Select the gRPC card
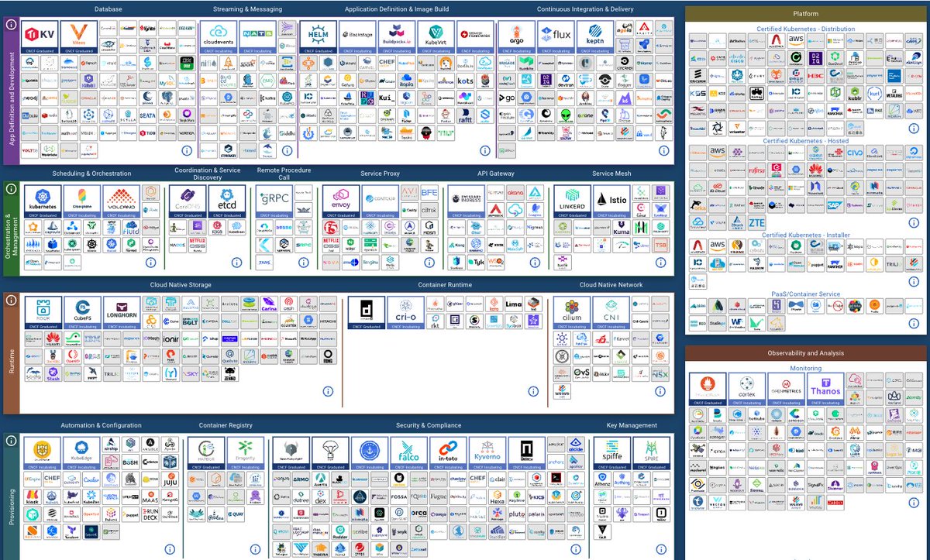The width and height of the screenshot is (930, 560). pyautogui.click(x=274, y=201)
